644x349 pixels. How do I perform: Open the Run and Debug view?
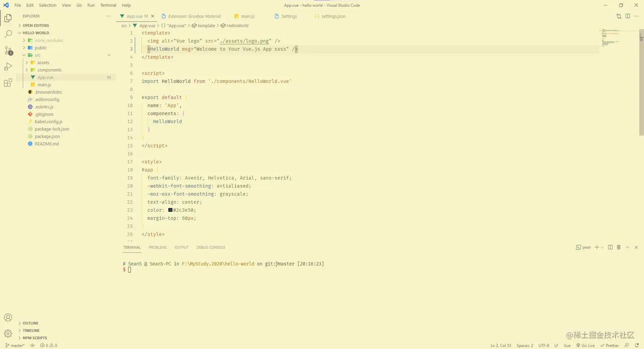tap(8, 66)
